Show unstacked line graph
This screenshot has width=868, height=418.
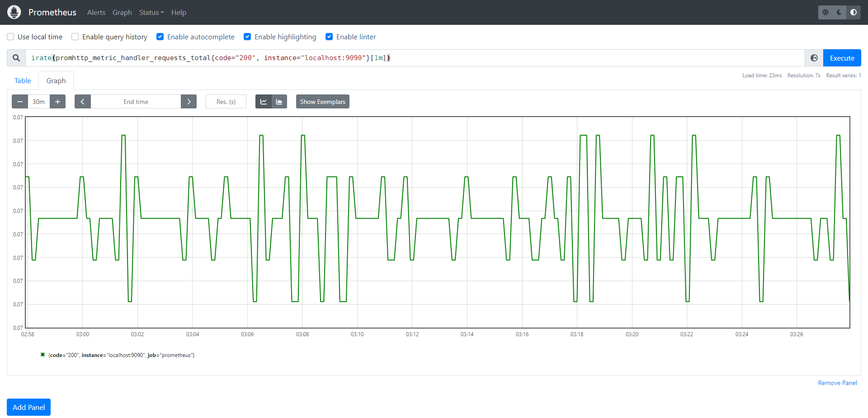pyautogui.click(x=264, y=102)
